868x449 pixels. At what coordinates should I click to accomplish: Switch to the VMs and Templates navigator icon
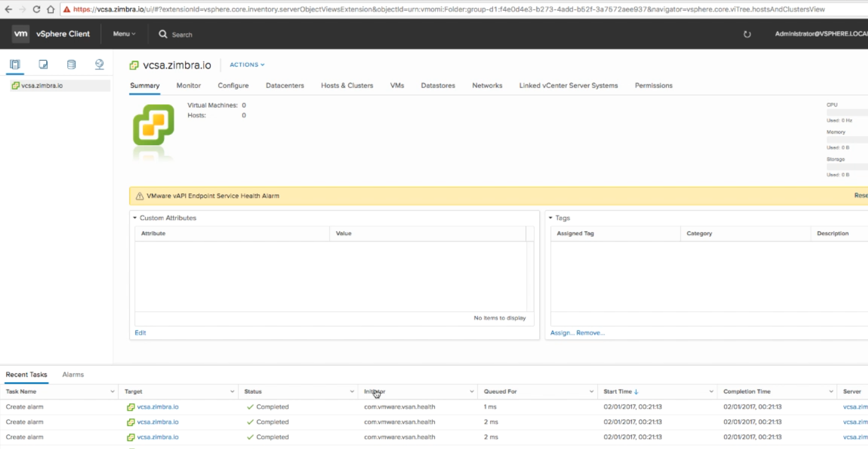coord(43,65)
